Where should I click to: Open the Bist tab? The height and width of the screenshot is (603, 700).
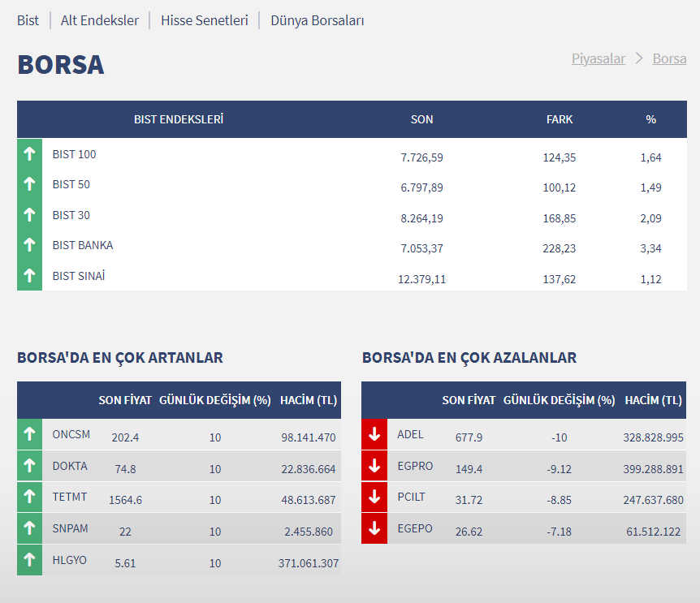point(28,20)
